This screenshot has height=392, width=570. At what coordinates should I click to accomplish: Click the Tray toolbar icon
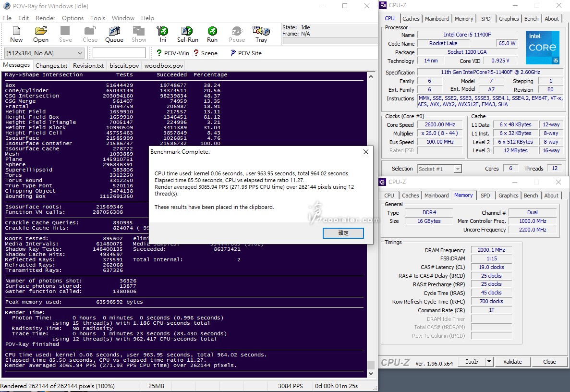[x=261, y=35]
